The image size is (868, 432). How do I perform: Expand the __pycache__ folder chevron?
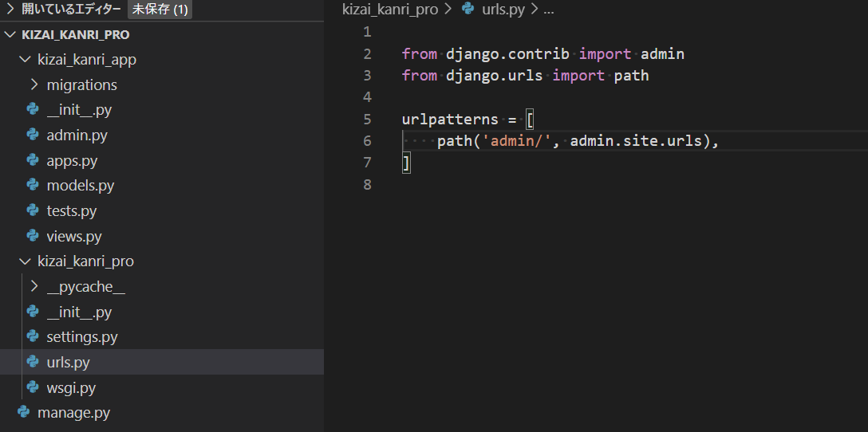(34, 286)
